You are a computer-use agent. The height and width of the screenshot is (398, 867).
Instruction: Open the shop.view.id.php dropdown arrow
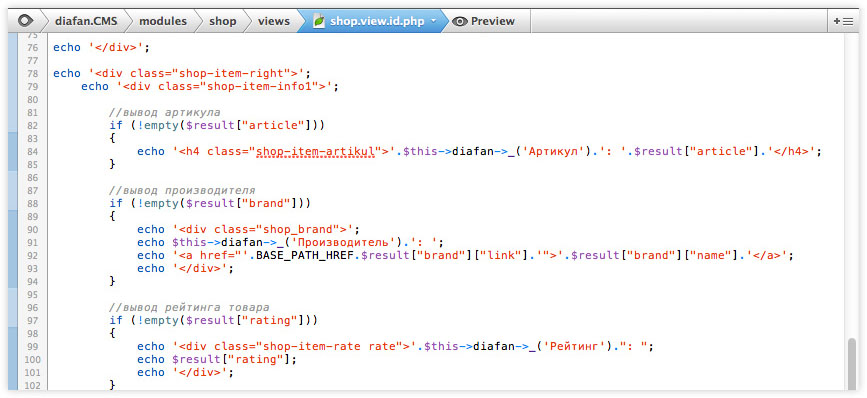[x=434, y=20]
